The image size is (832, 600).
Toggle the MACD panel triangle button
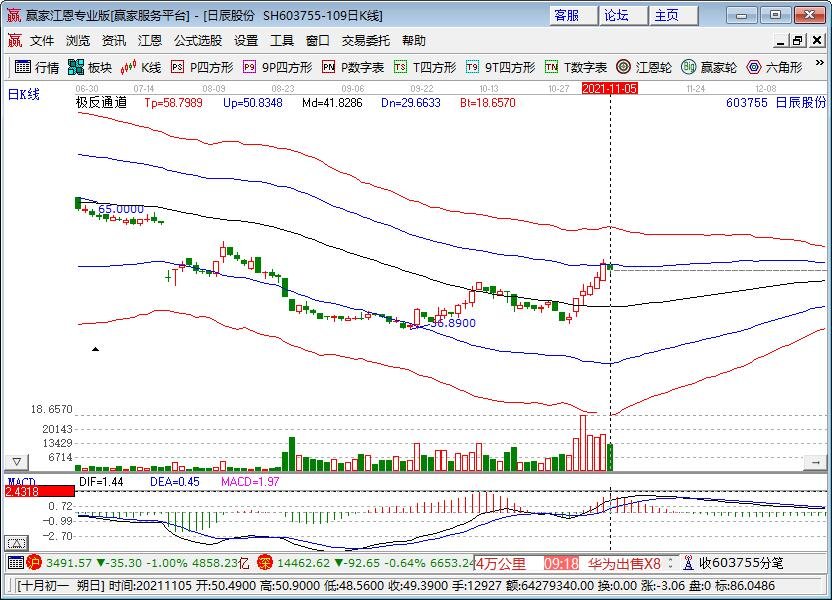16,543
